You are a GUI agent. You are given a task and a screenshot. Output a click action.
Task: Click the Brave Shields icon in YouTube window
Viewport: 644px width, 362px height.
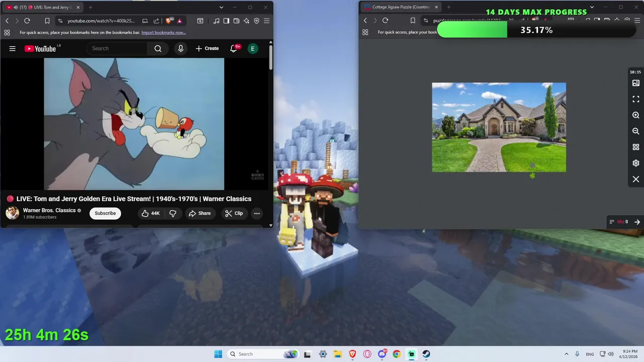[169, 21]
